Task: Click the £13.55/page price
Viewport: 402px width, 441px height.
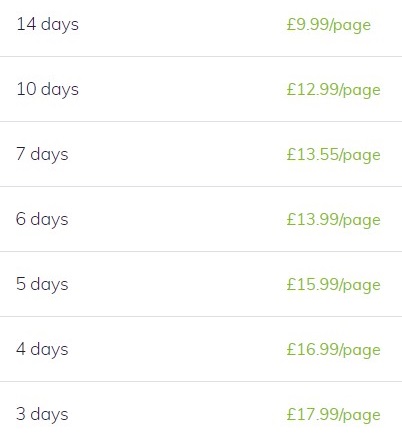Action: pos(334,155)
